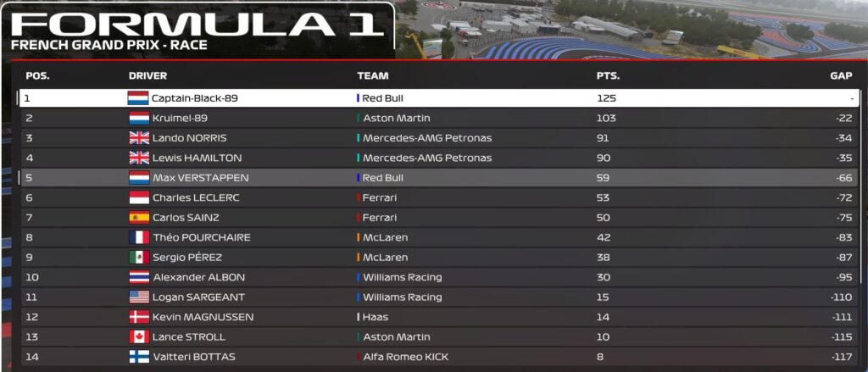Click the French flag beside Théo POURCHAIRE
Viewport: 868px width, 372px height.
pyautogui.click(x=138, y=237)
